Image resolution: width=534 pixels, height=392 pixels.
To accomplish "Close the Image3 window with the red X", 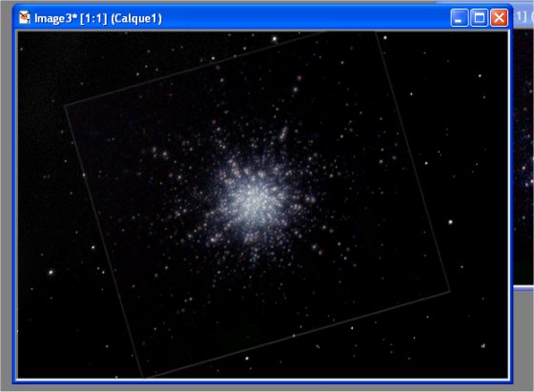I will pos(499,18).
